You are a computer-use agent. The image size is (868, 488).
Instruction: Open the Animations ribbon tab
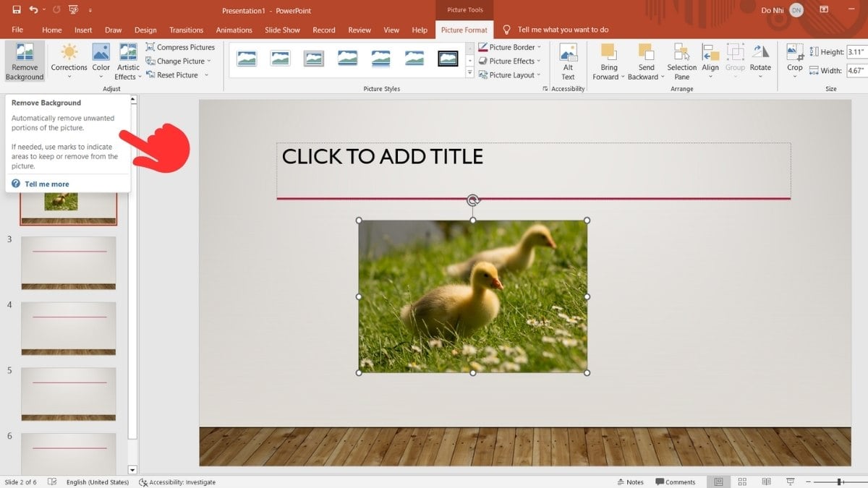click(234, 30)
